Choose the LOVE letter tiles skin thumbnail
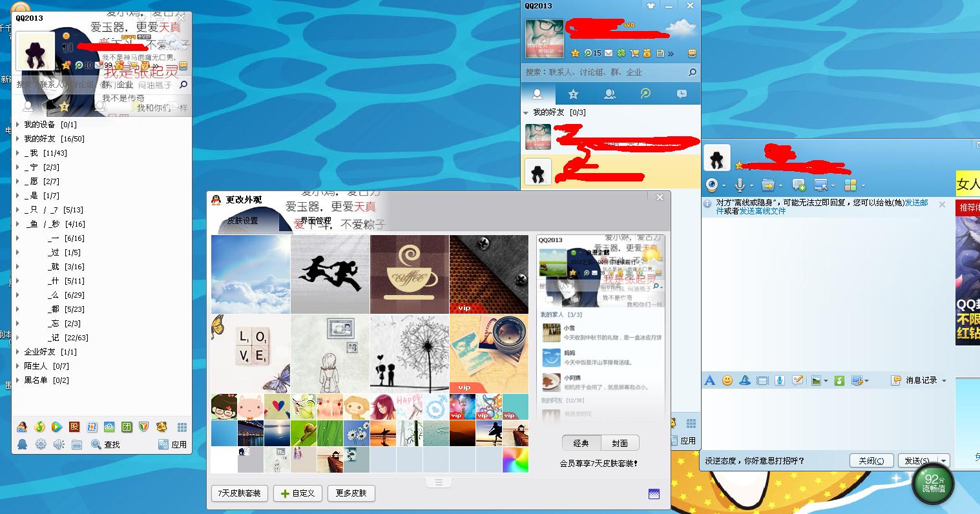This screenshot has height=514, width=980. (x=251, y=354)
